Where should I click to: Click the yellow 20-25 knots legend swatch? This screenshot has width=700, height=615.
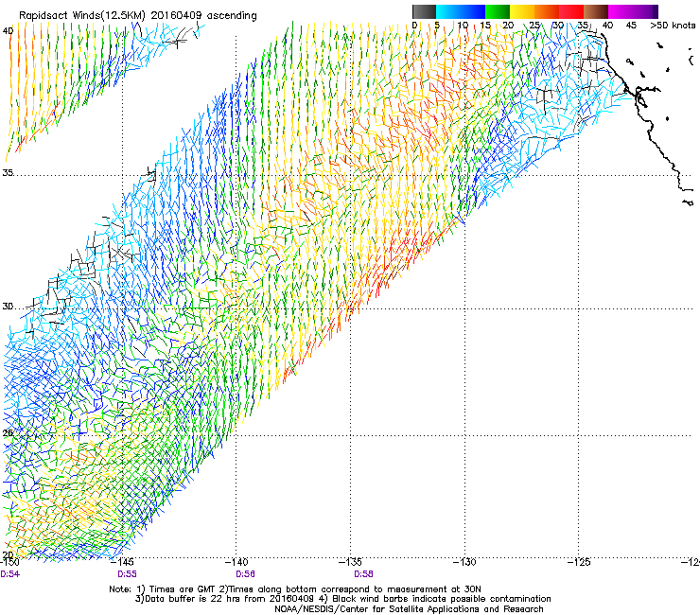(522, 11)
